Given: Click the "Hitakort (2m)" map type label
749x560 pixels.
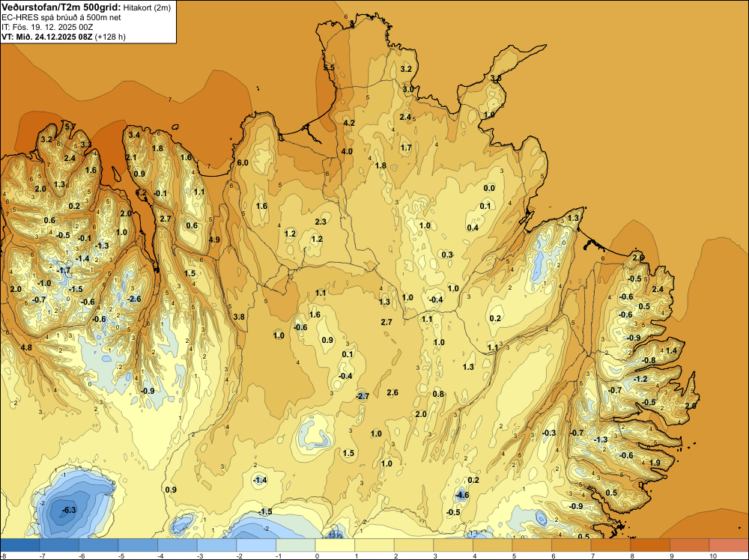Looking at the screenshot, I should coord(147,7).
